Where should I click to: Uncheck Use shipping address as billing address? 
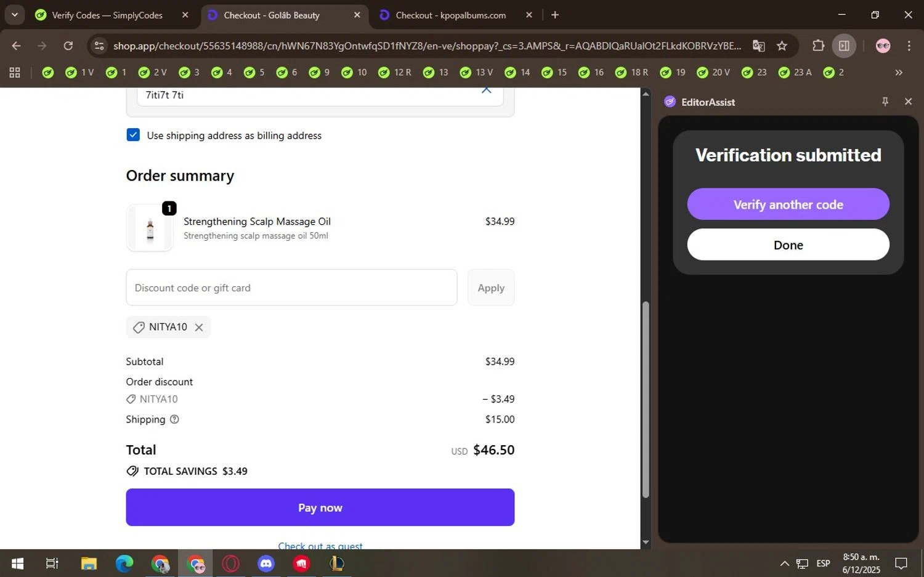click(x=133, y=135)
